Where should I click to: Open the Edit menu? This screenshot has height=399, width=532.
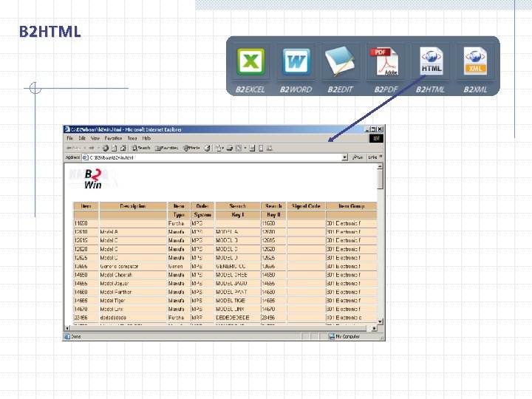82,138
